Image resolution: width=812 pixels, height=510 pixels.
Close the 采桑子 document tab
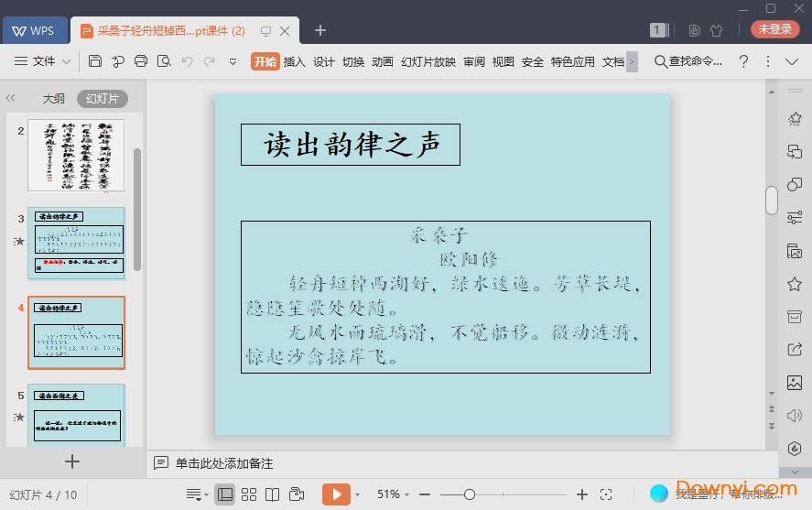pos(285,31)
